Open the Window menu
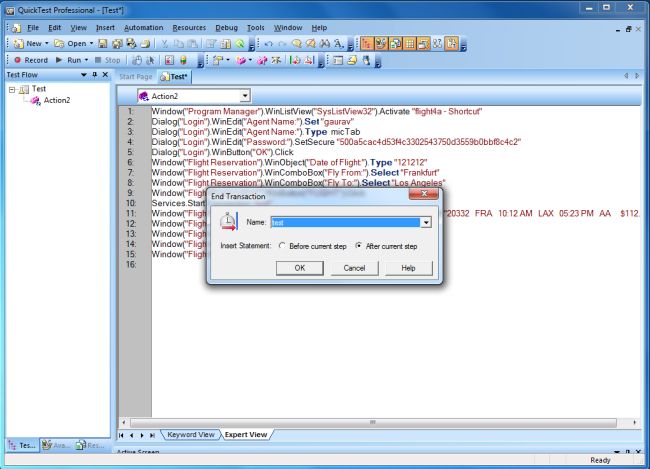Screen dimensions: 650x469 click(288, 28)
